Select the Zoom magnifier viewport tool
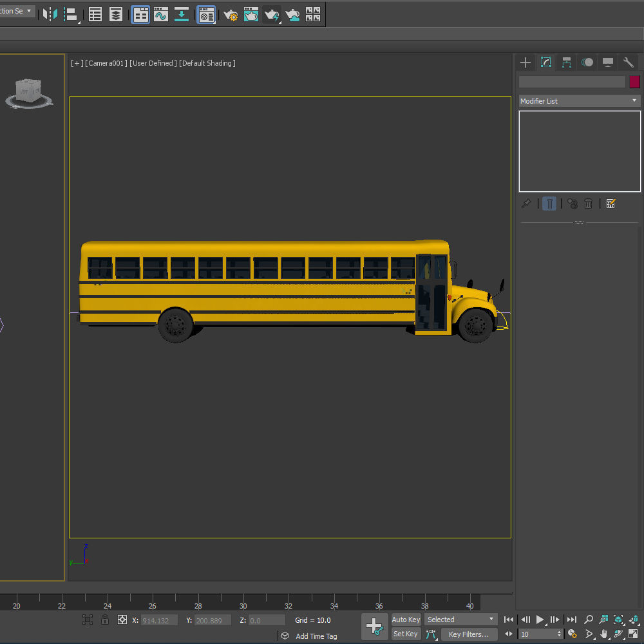 589,620
